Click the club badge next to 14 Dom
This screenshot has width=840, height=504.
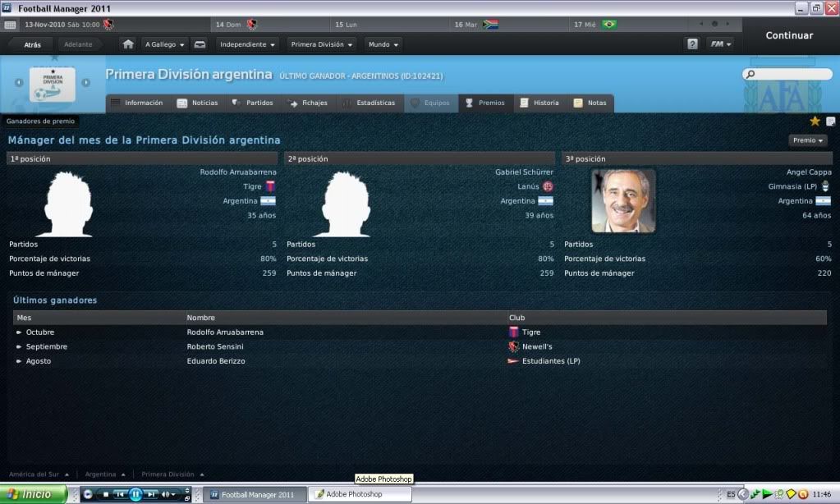(x=251, y=24)
